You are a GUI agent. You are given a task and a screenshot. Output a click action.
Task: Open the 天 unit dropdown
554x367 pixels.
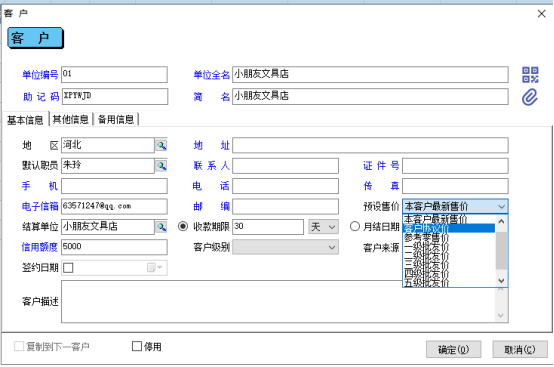(x=323, y=227)
